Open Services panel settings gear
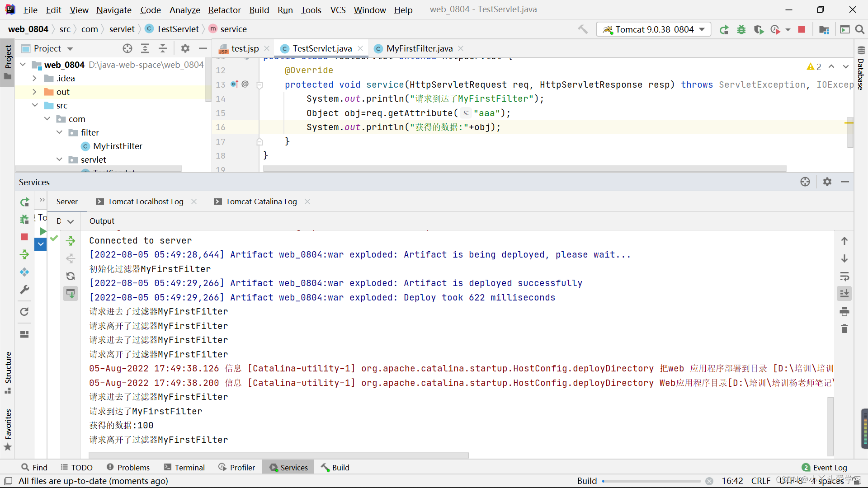The image size is (868, 488). click(827, 182)
